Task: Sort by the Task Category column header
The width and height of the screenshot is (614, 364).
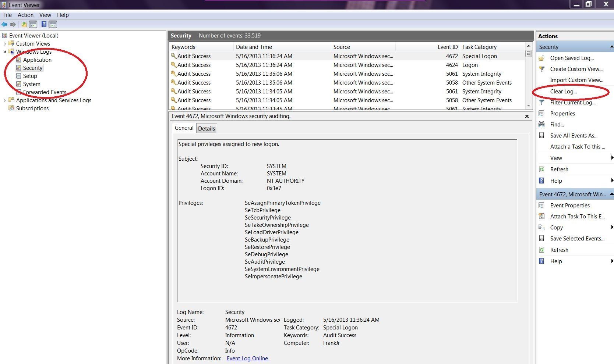Action: click(x=493, y=47)
